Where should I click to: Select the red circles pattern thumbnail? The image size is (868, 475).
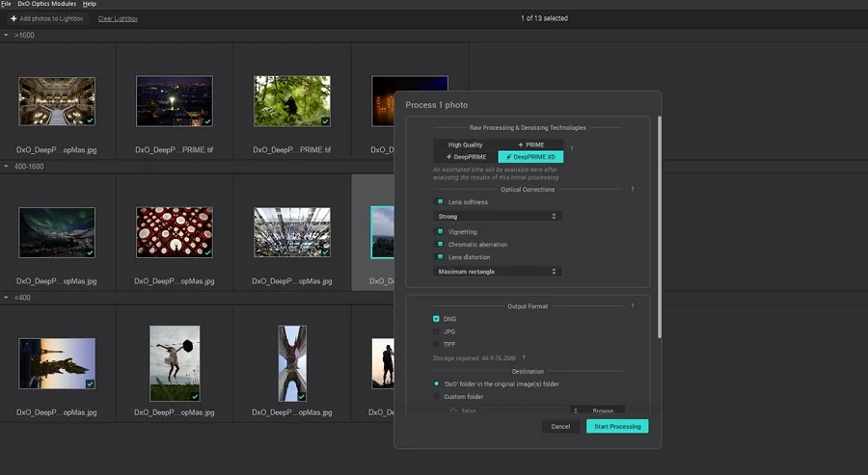[175, 232]
